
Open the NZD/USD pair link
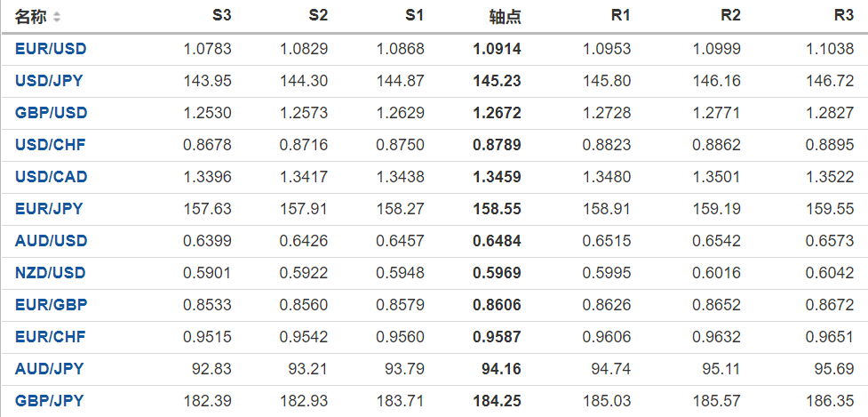point(51,273)
